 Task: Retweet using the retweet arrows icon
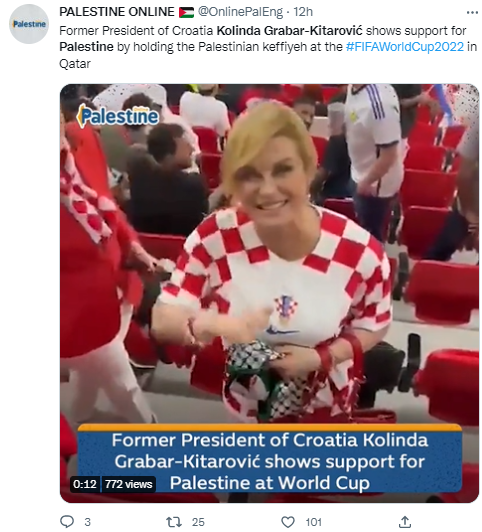(x=173, y=521)
